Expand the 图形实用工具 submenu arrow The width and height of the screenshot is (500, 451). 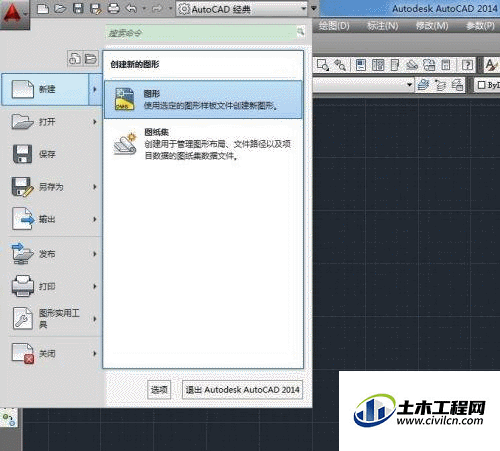[95, 319]
